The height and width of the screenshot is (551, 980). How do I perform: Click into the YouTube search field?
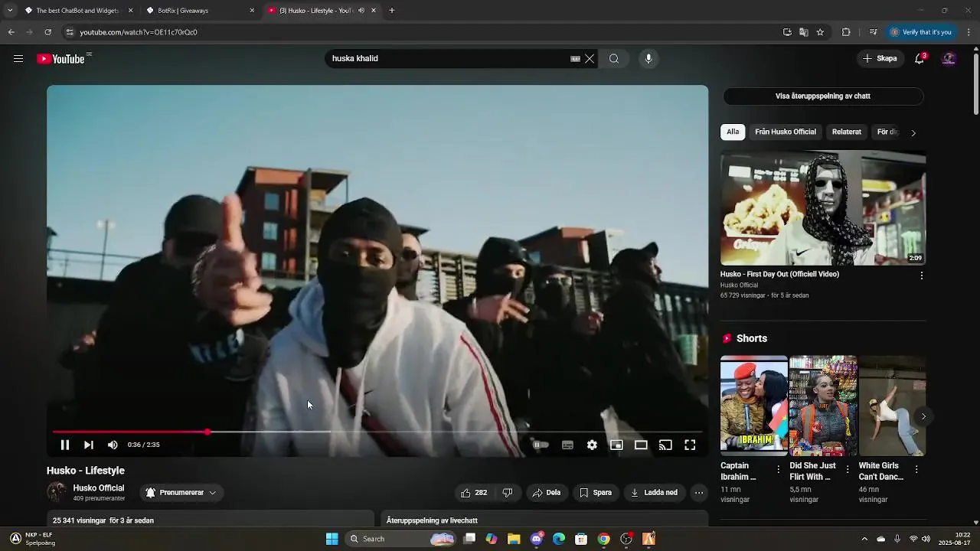(448, 59)
